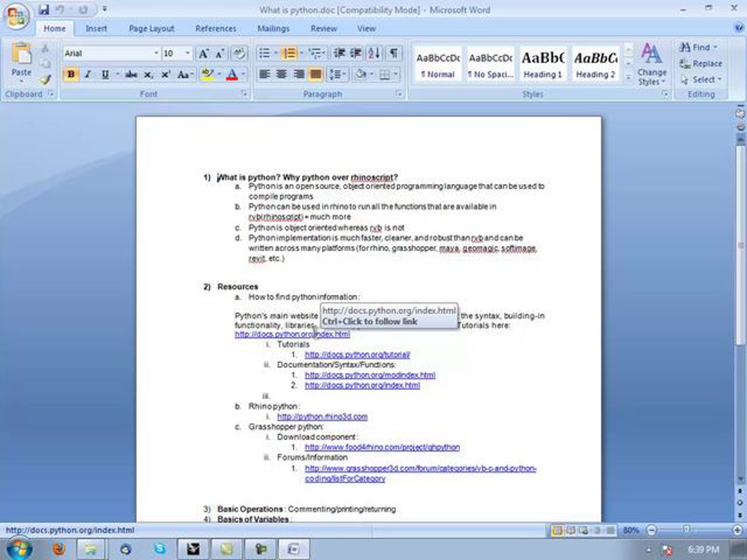Click the 80% zoom level indicator
Screen dimensions: 747x560
[630, 530]
